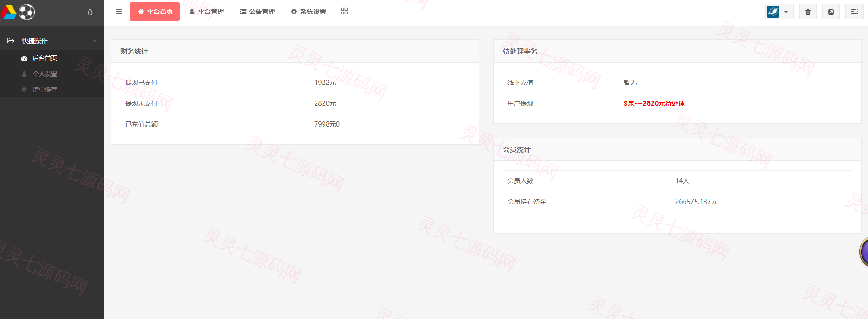Click the trash can icon in top bar
This screenshot has height=319, width=868.
point(808,12)
